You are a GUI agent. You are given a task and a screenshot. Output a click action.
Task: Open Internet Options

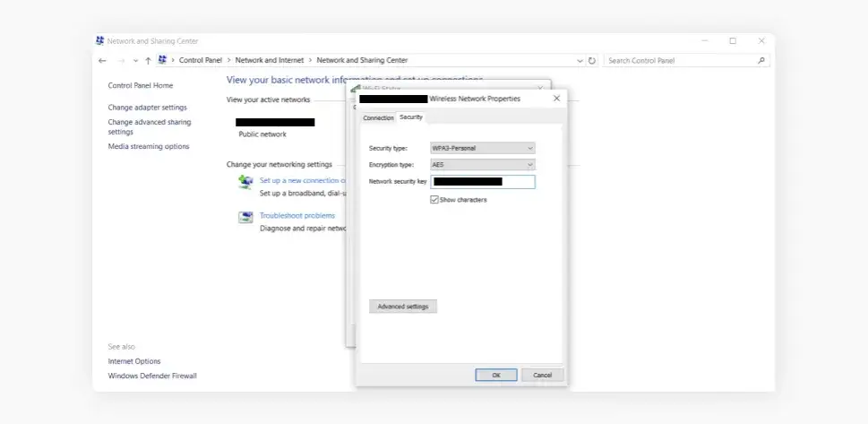click(x=134, y=361)
